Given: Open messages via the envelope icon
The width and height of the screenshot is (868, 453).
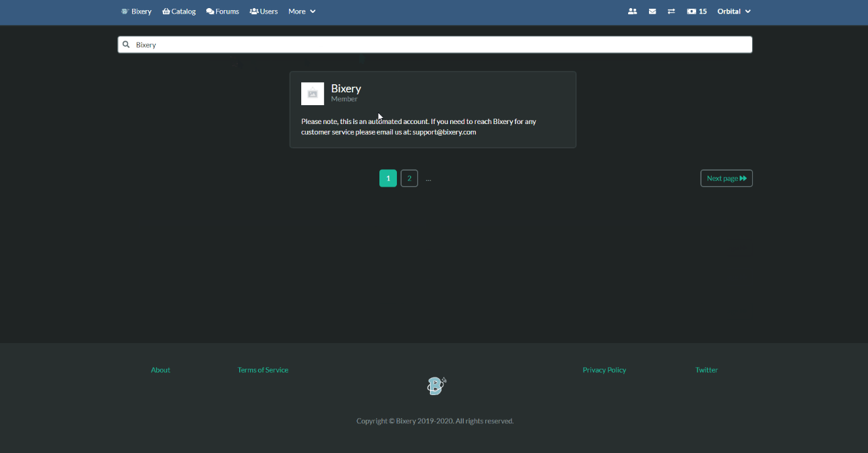Looking at the screenshot, I should tap(652, 11).
